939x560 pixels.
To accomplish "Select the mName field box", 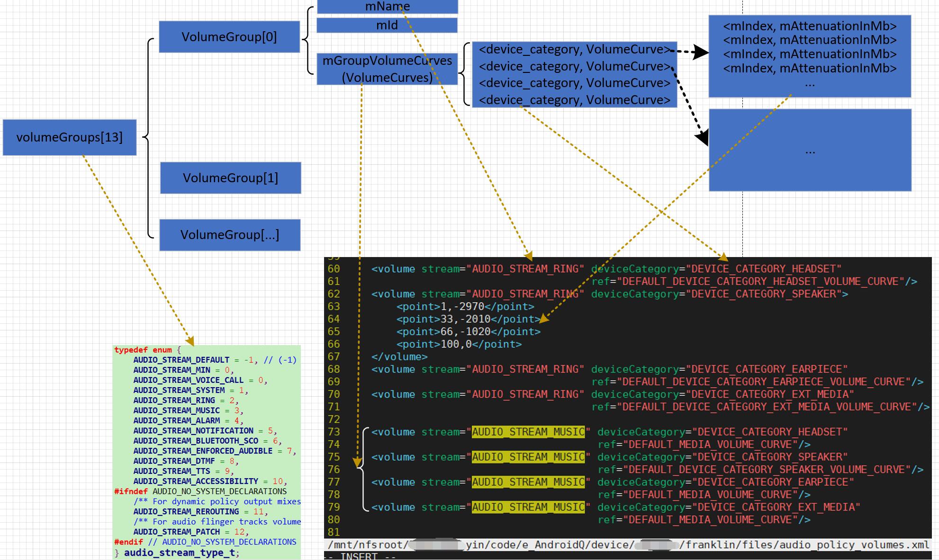I will pyautogui.click(x=387, y=7).
